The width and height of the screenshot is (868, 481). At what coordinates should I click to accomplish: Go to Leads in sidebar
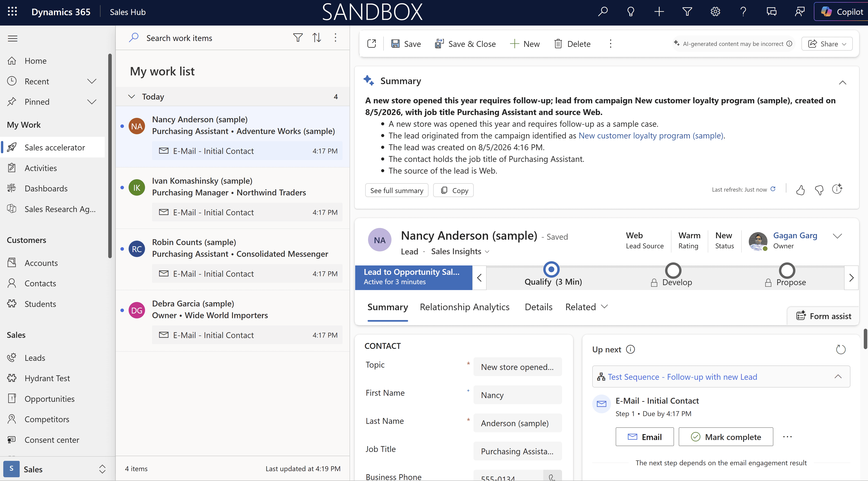pyautogui.click(x=35, y=358)
